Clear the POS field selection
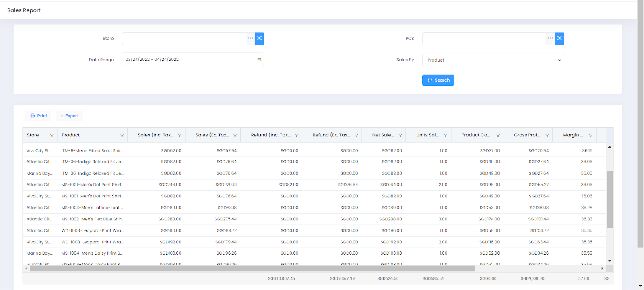This screenshot has height=290, width=644. pos(559,39)
